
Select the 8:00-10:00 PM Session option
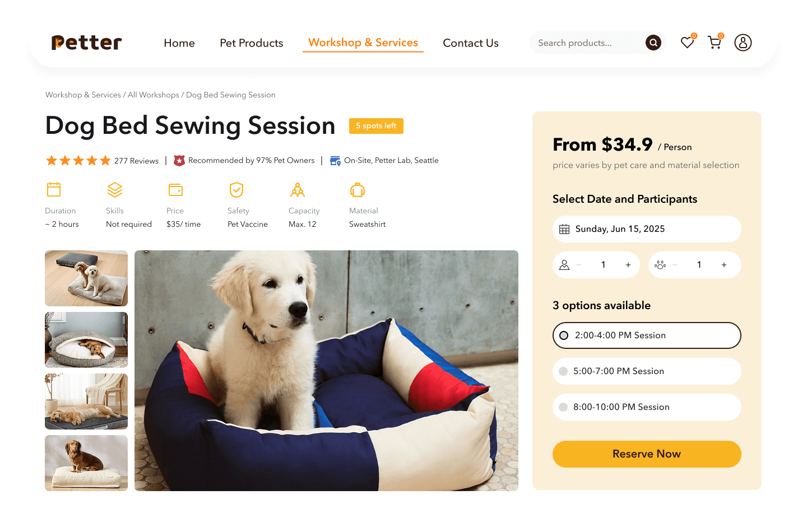[x=647, y=407]
